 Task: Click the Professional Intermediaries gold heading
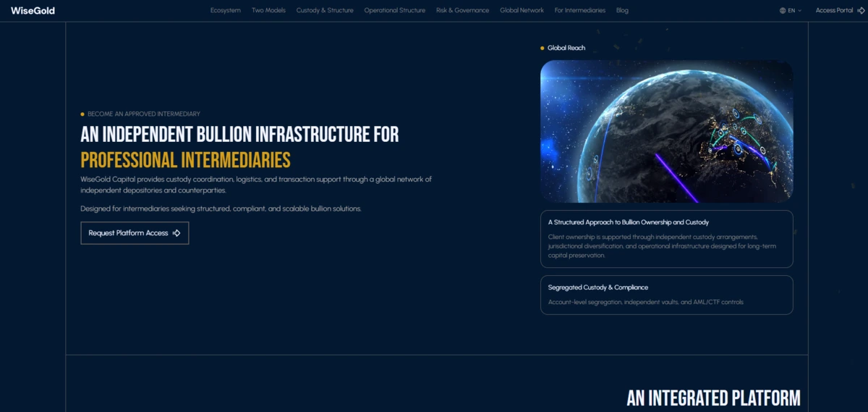tap(185, 160)
